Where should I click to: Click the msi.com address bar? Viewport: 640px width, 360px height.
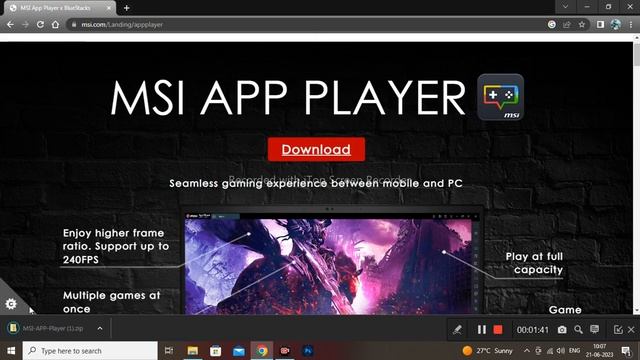tap(306, 24)
